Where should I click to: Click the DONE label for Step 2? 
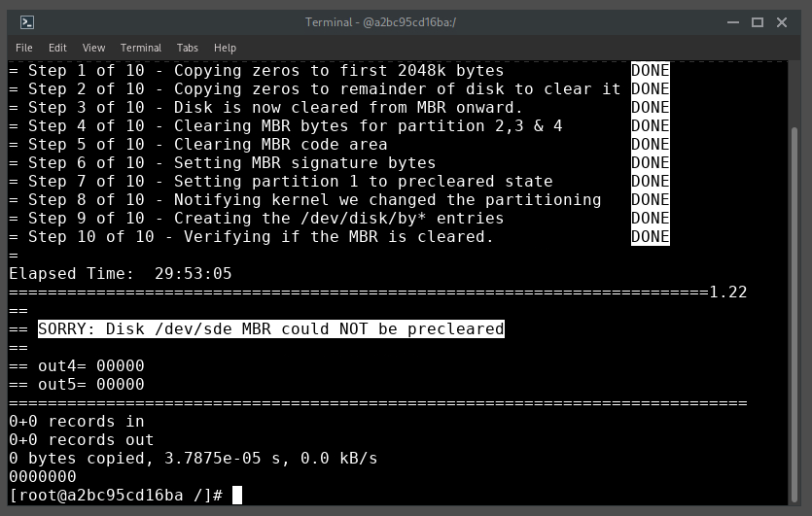tap(651, 89)
